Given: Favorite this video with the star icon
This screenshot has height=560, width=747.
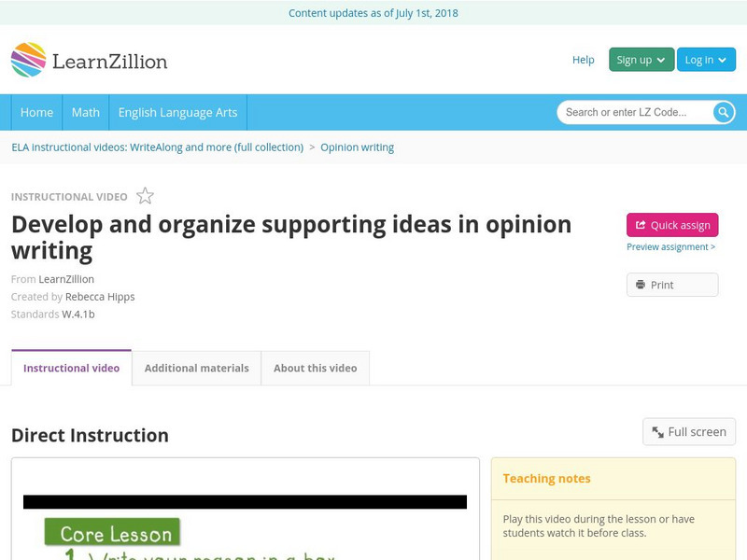Looking at the screenshot, I should click(x=145, y=196).
